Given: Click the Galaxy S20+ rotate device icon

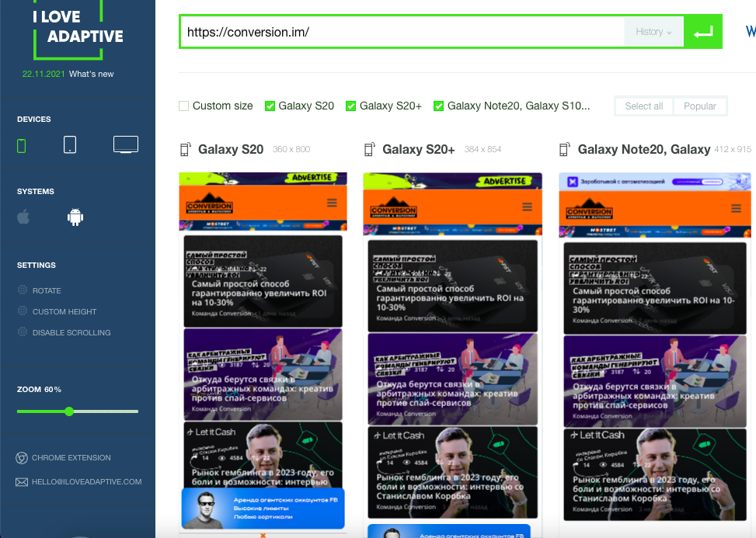Looking at the screenshot, I should [369, 149].
